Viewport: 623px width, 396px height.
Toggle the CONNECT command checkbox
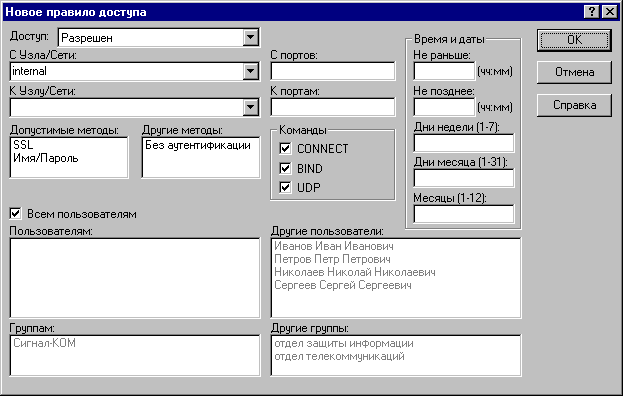click(x=285, y=148)
